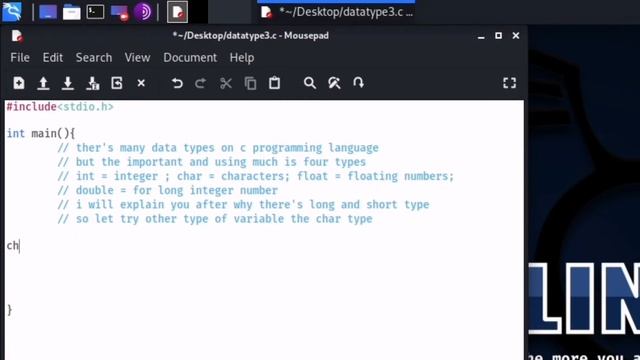Select datatype3.c task in top panel

click(x=337, y=12)
